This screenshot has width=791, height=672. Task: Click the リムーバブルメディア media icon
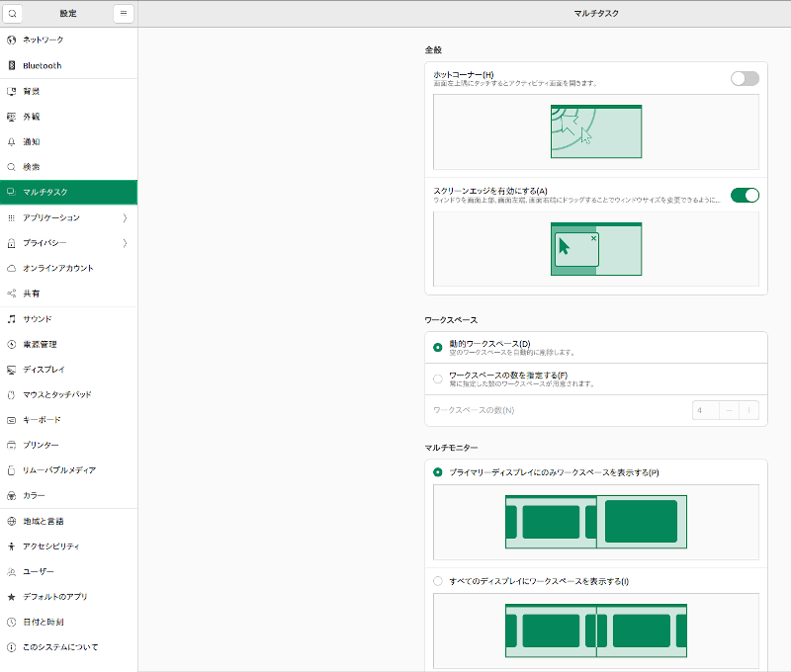tap(12, 470)
